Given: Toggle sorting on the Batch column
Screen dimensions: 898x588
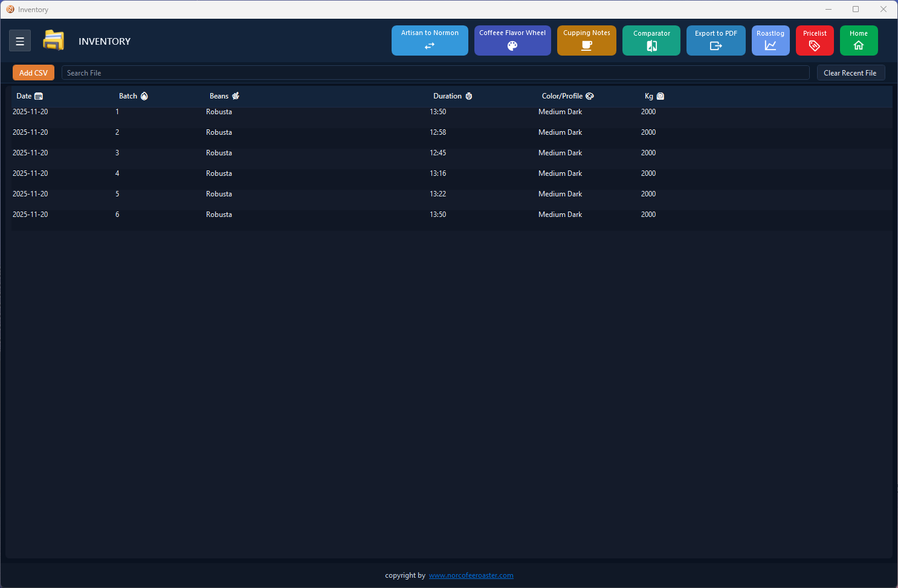Looking at the screenshot, I should point(134,95).
